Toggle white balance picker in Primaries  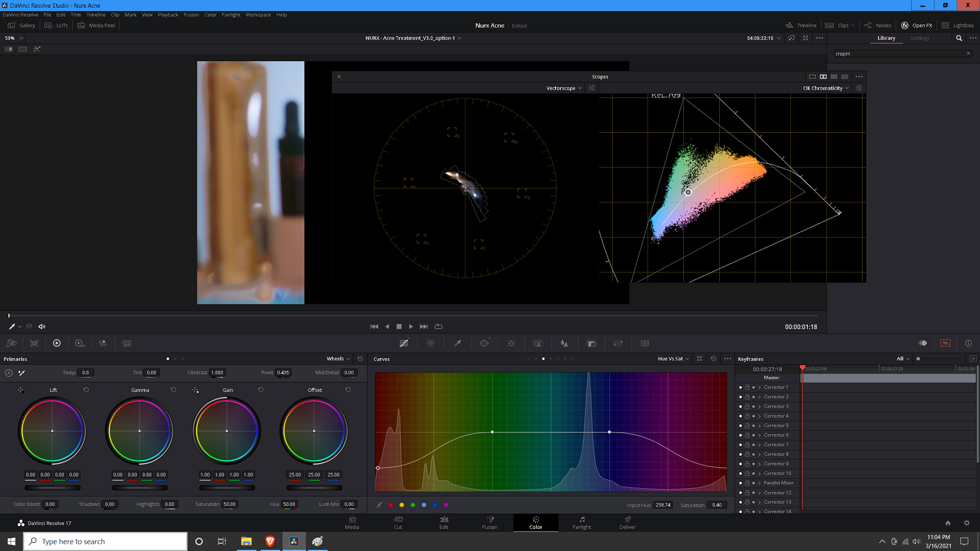click(x=22, y=373)
